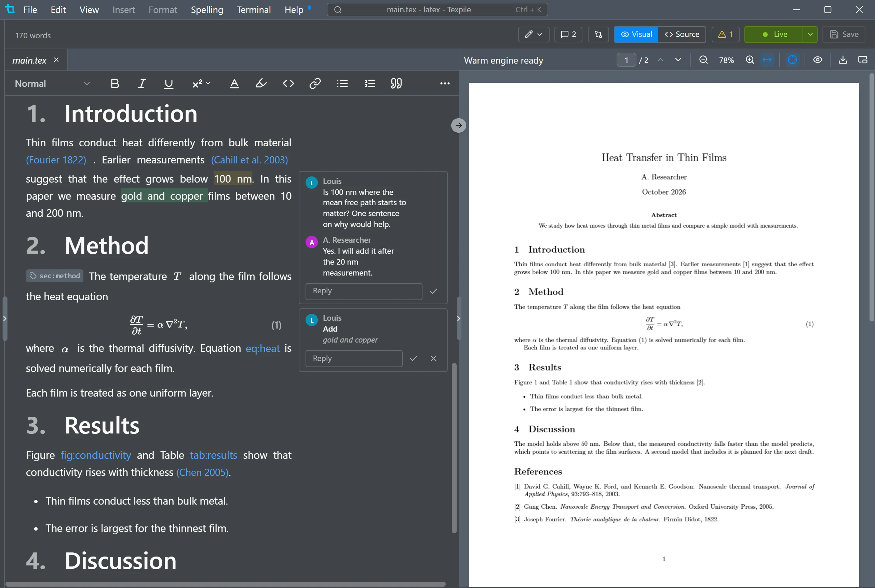Reply to the gold and copper suggestion
The width and height of the screenshot is (875, 588).
[x=354, y=359]
